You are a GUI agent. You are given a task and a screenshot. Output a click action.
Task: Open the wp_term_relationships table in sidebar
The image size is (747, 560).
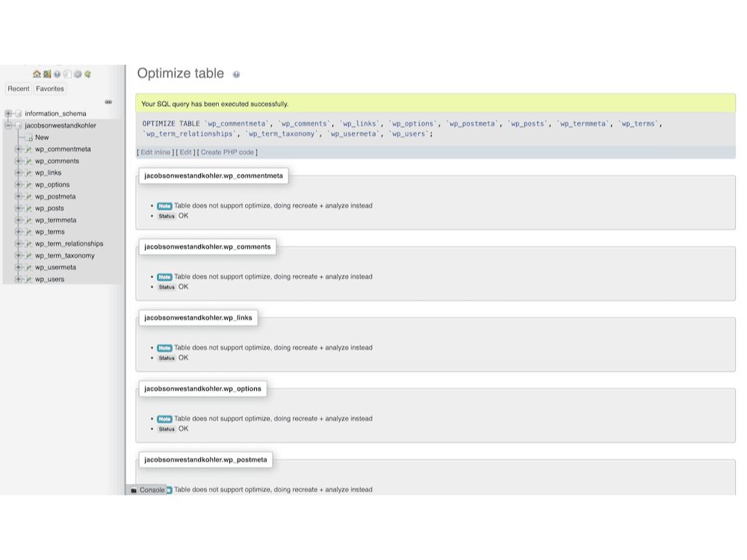pos(69,244)
